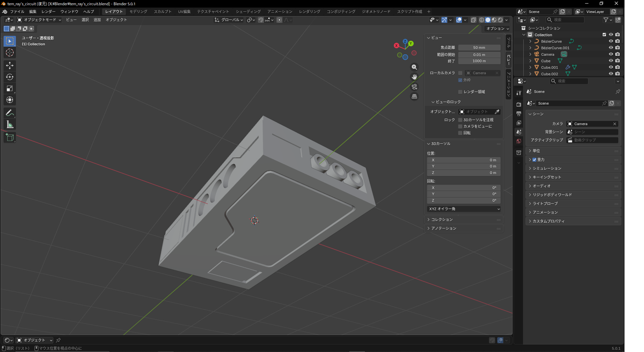Open the XYZ オイラー角 dropdown
Image resolution: width=644 pixels, height=352 pixels.
pyautogui.click(x=464, y=209)
